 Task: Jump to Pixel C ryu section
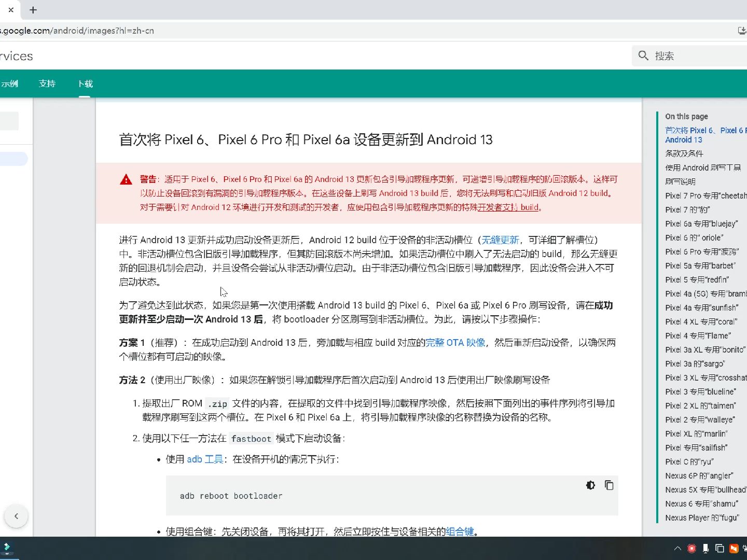[689, 461]
